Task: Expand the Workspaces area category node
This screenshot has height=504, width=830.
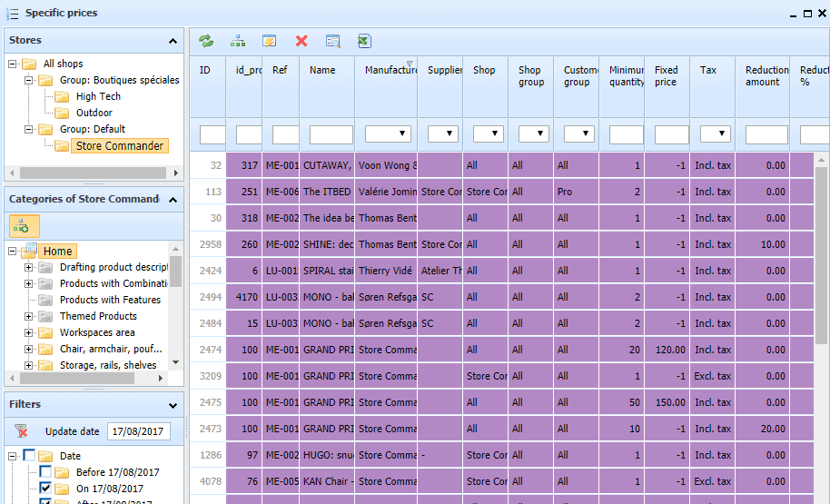Action: pos(28,332)
